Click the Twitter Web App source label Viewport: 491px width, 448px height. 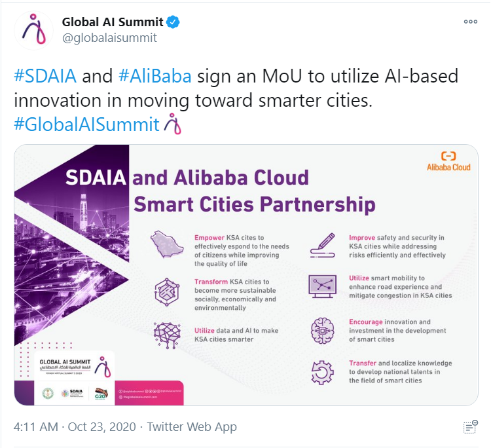point(192,426)
